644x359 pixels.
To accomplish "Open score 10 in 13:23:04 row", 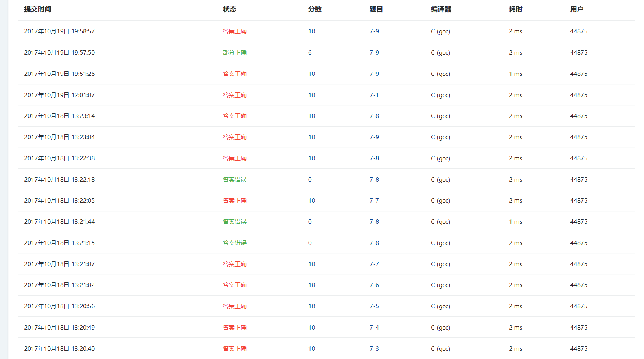I will (x=311, y=137).
